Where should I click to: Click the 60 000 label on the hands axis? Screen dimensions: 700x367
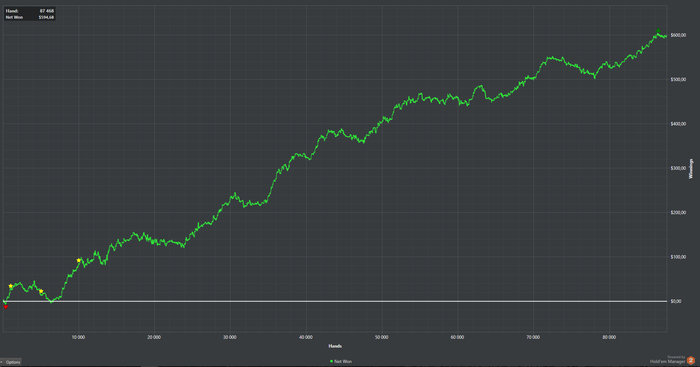coord(457,337)
